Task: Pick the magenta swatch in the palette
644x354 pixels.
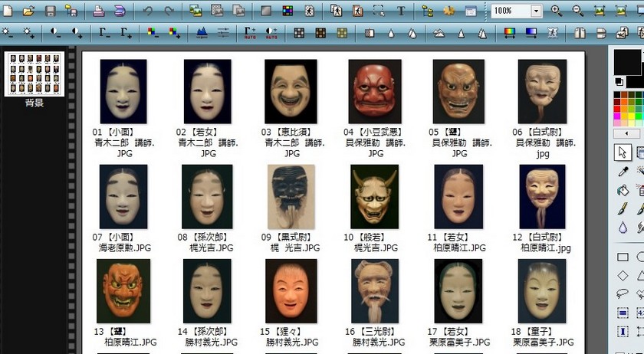Action: coord(617,116)
